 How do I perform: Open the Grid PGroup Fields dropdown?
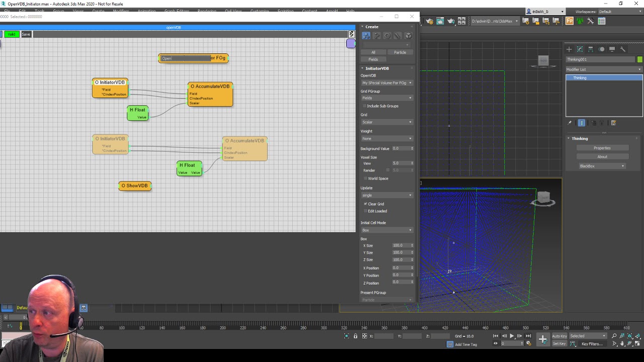point(386,98)
